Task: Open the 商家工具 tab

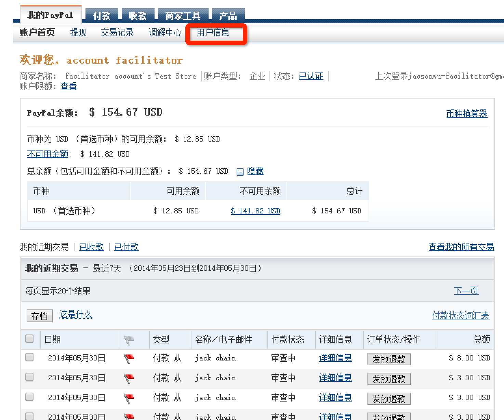Action: pos(183,16)
